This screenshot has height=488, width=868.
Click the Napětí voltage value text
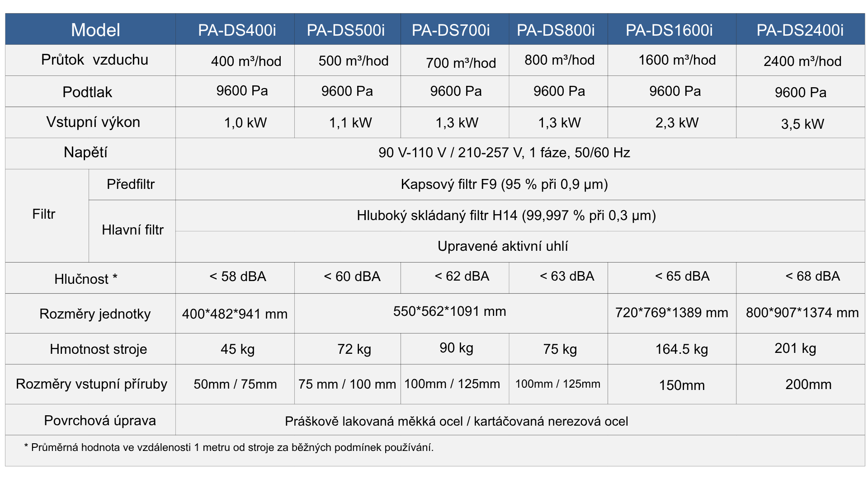pos(504,153)
